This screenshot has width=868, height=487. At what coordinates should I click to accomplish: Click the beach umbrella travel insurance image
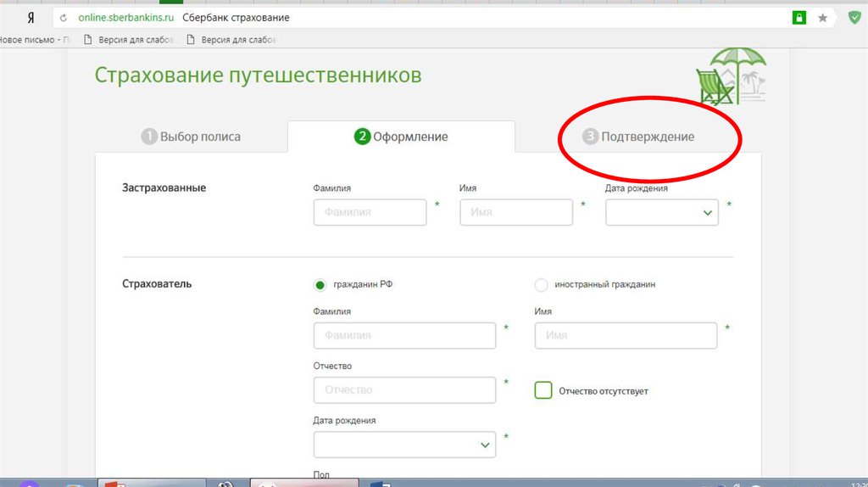point(730,76)
